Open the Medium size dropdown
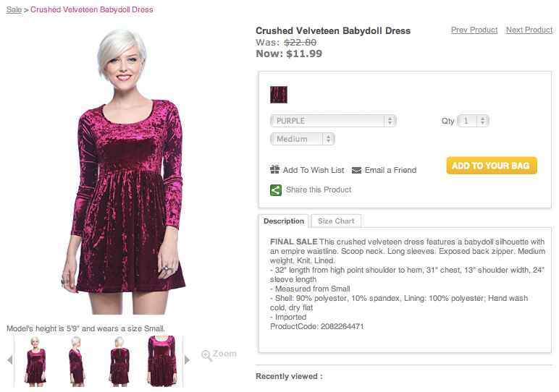Image resolution: width=559 pixels, height=392 pixels. pos(303,139)
